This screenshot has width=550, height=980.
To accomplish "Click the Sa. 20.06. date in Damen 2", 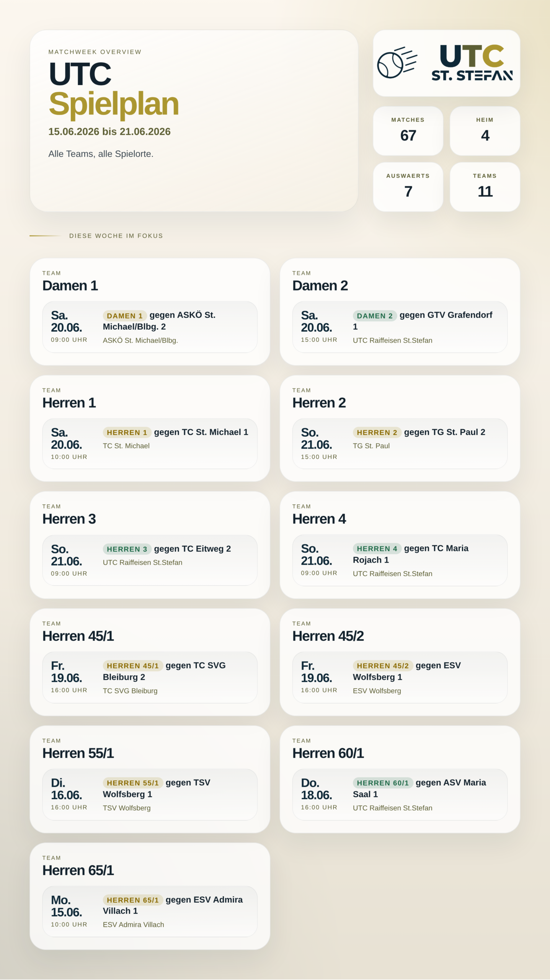I will pos(317,322).
